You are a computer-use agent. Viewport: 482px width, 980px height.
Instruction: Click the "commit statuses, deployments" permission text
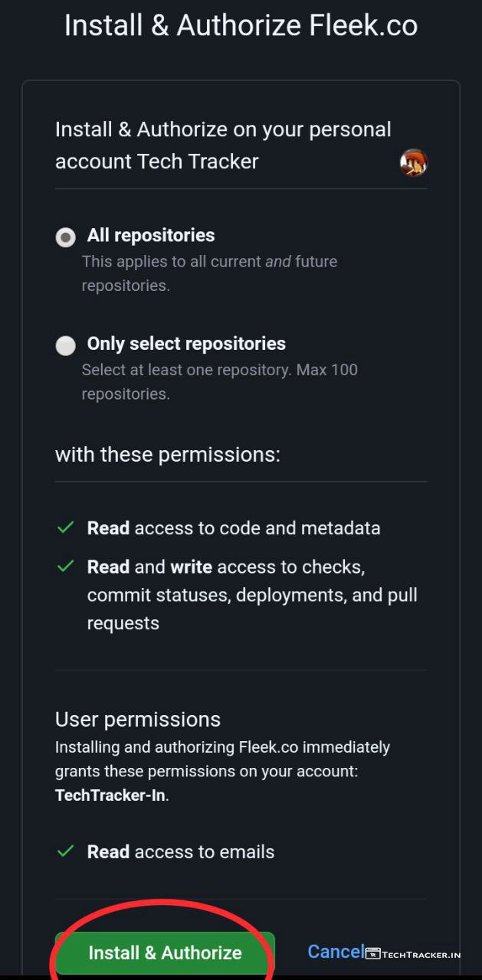point(252,595)
